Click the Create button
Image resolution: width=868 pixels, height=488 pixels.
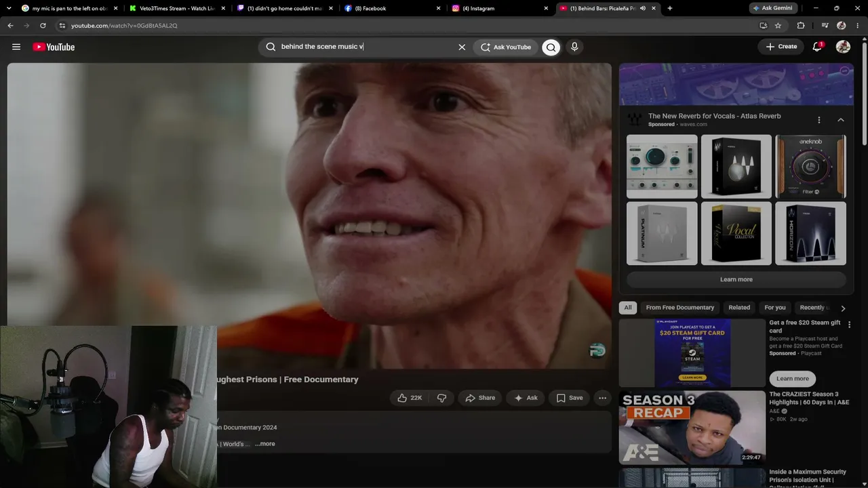pos(781,47)
